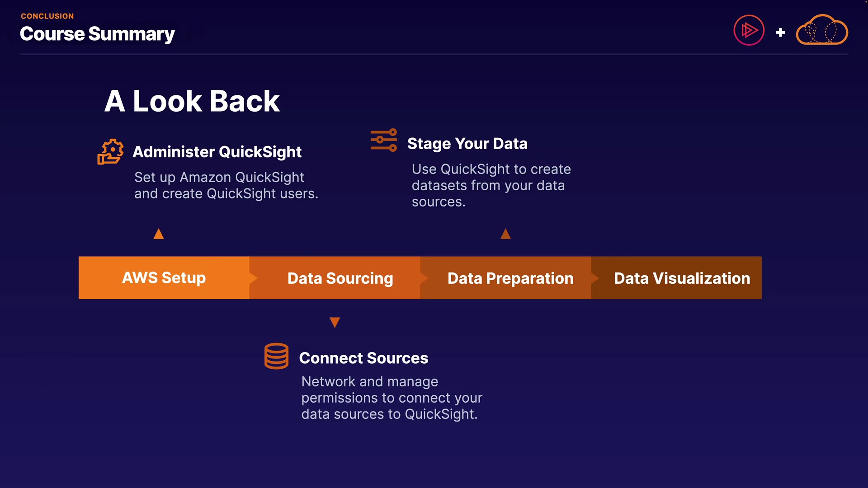Select the Data Preparation stage
The width and height of the screenshot is (868, 488).
(510, 278)
